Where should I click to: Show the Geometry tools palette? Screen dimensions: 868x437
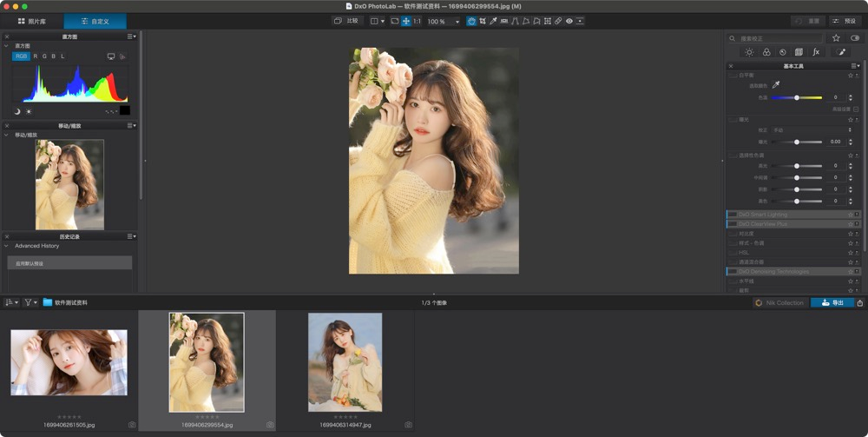[x=799, y=52]
